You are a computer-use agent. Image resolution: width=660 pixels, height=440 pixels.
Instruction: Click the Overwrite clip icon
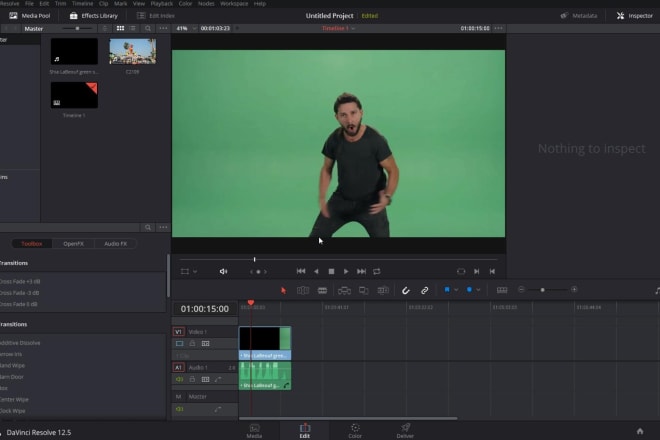click(363, 290)
